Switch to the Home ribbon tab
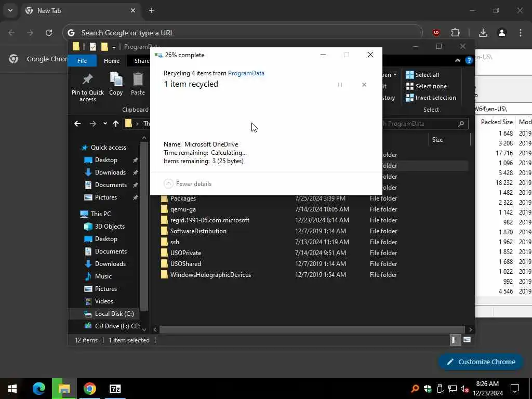Viewport: 532px width, 399px height. click(x=112, y=61)
